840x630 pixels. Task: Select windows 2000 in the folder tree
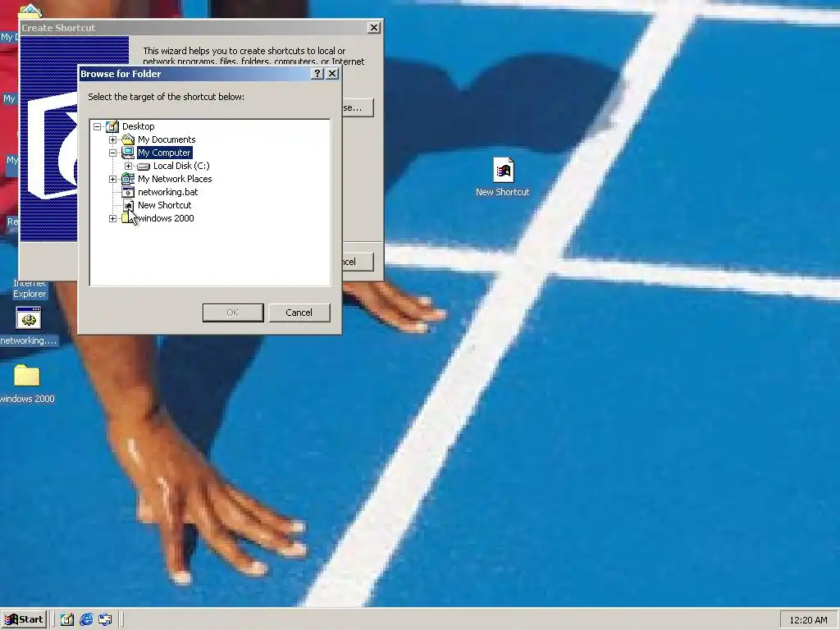[166, 218]
